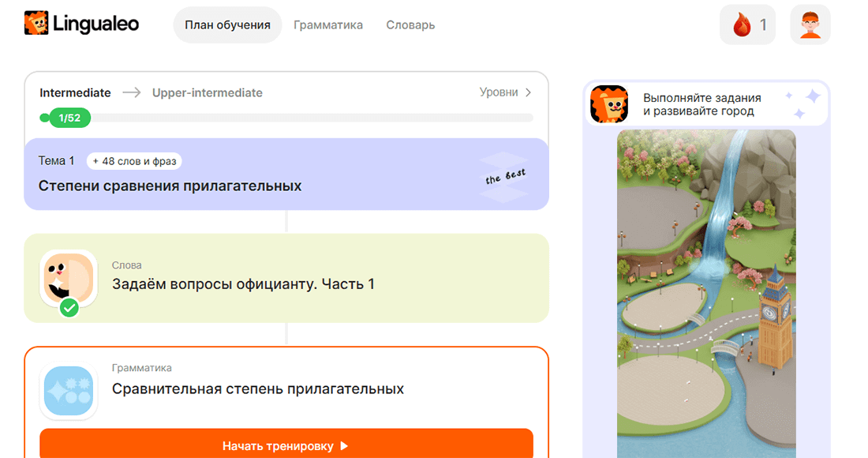This screenshot has width=868, height=458.
Task: Click the Upper-intermediate level label
Action: pyautogui.click(x=208, y=92)
